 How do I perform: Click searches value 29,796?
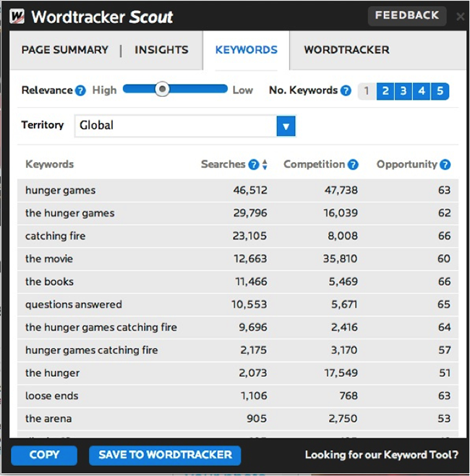(250, 213)
